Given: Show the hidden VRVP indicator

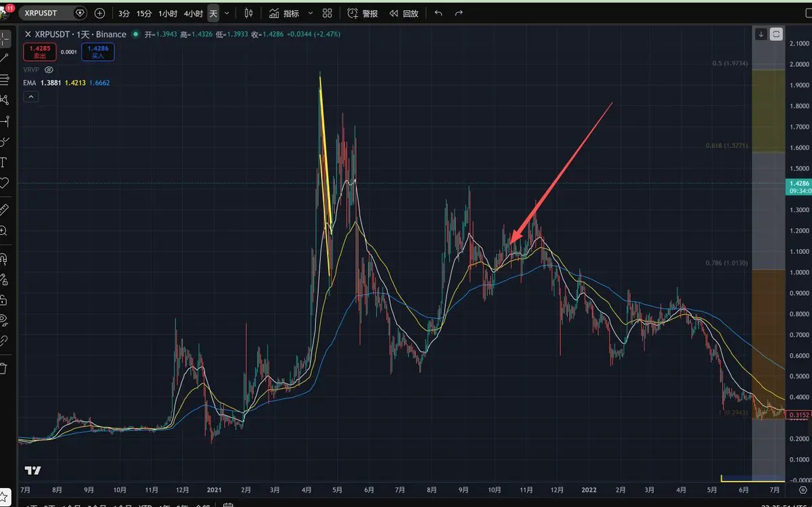Looking at the screenshot, I should (x=49, y=70).
